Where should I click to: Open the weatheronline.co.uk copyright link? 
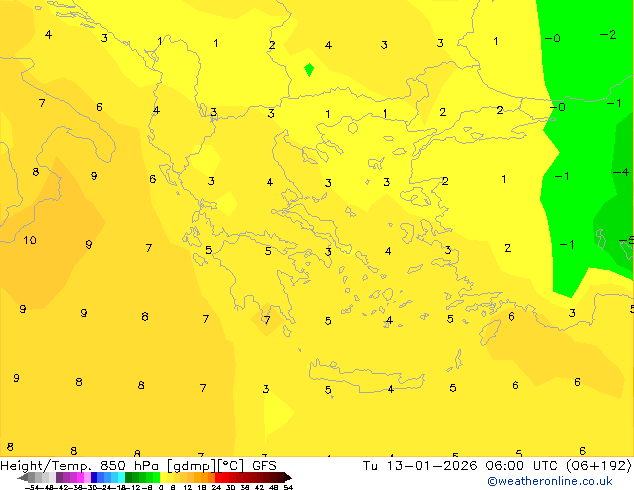click(550, 481)
